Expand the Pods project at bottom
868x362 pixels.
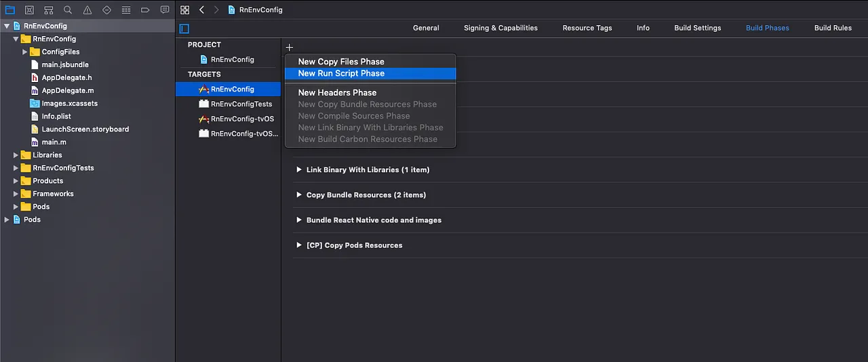pos(7,220)
